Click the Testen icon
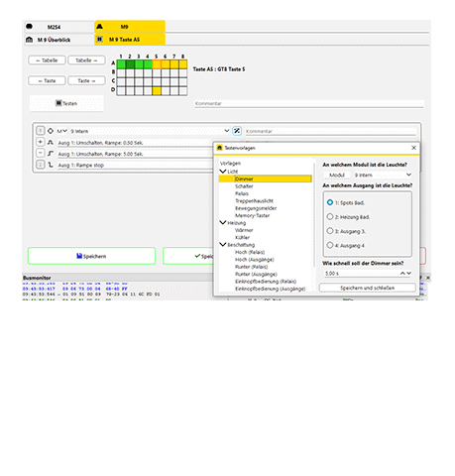455x476 pixels. coord(58,103)
